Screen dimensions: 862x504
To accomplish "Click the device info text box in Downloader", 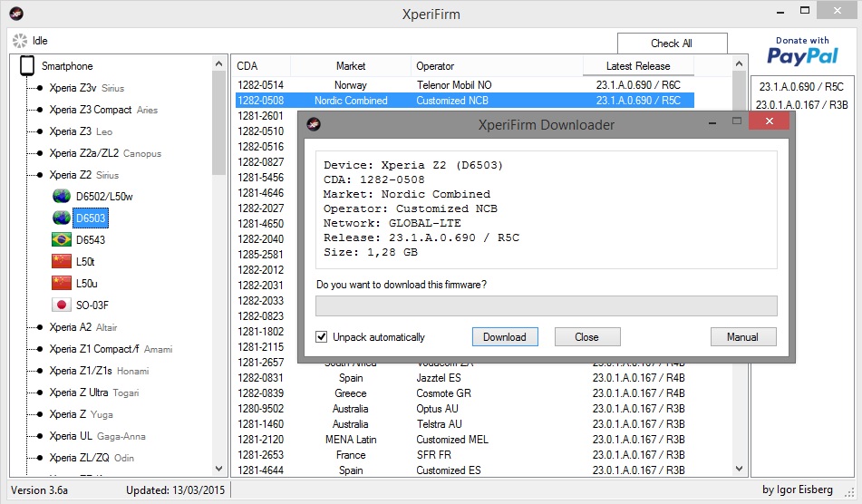I will point(546,209).
